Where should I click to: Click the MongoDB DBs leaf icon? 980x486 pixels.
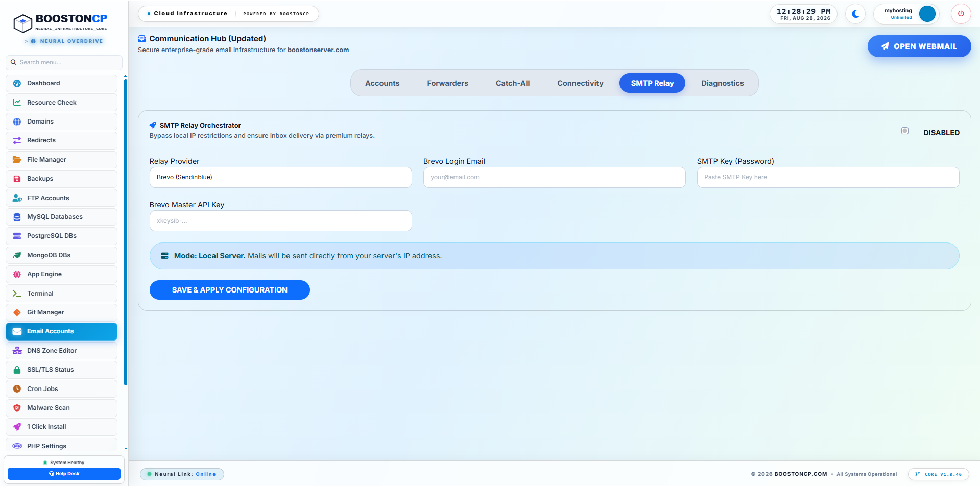click(17, 255)
